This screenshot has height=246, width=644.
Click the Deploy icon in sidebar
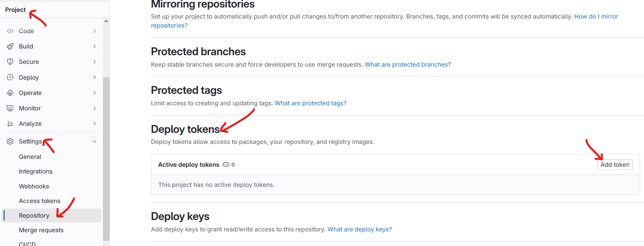pos(10,77)
